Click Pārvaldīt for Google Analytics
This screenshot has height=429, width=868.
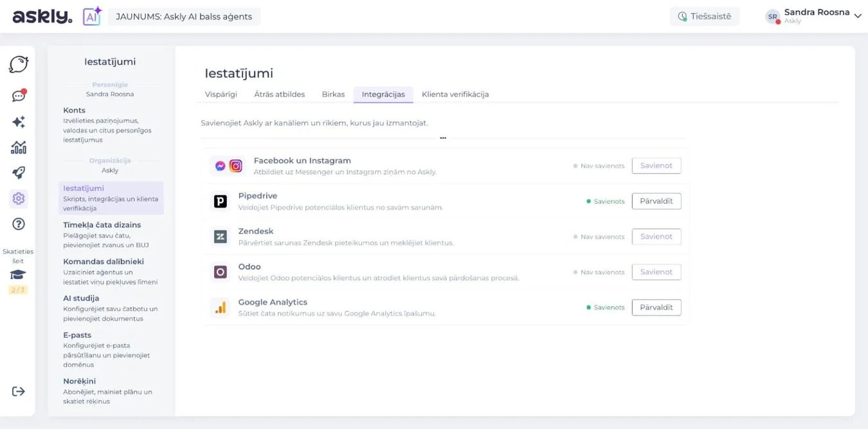pos(656,307)
